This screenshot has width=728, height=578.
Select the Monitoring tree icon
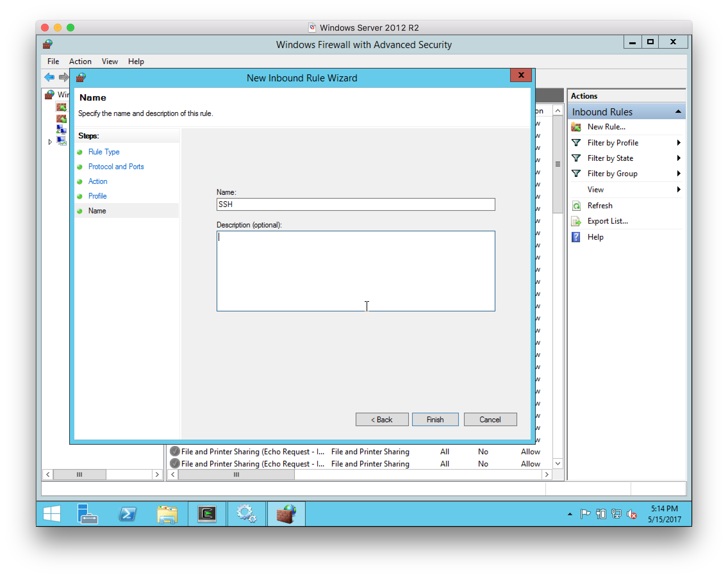pyautogui.click(x=62, y=140)
